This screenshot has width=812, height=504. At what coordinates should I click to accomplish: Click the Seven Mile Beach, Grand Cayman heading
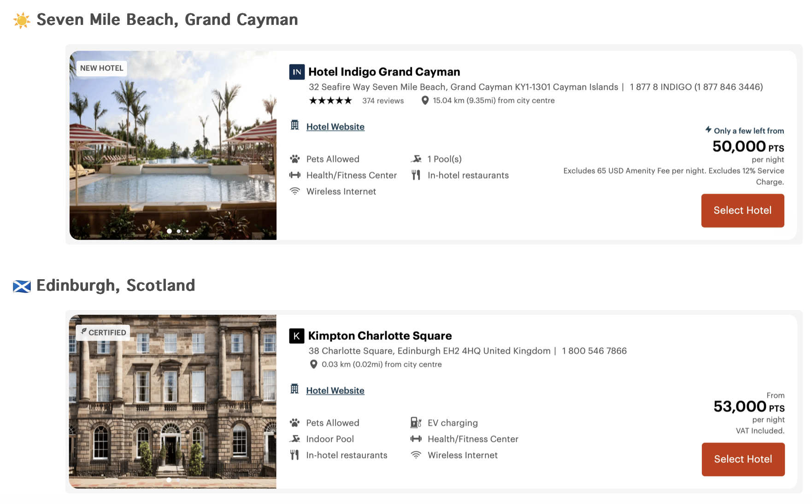(x=167, y=20)
